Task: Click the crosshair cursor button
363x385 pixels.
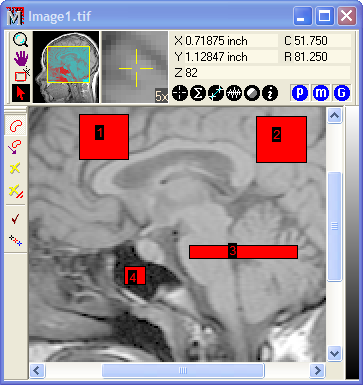Action: (x=180, y=93)
